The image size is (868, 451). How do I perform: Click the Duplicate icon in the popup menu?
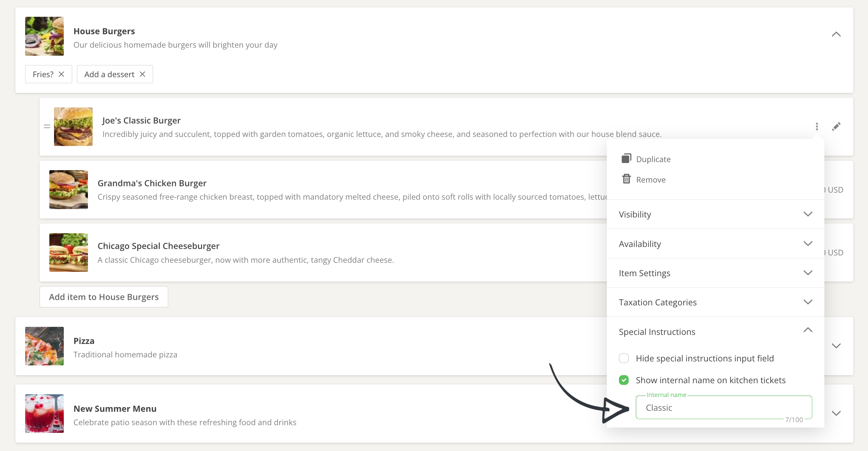click(x=626, y=159)
